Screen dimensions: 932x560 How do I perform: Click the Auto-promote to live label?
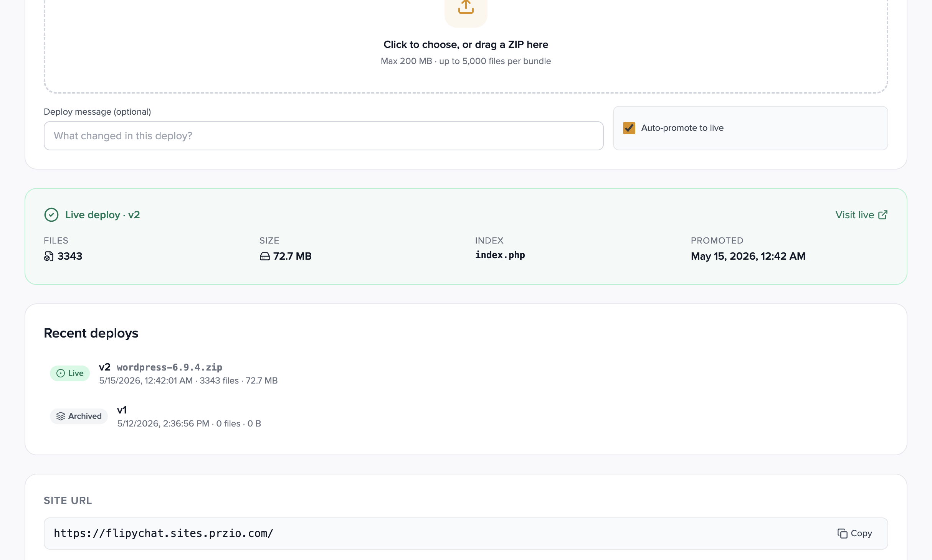[682, 128]
